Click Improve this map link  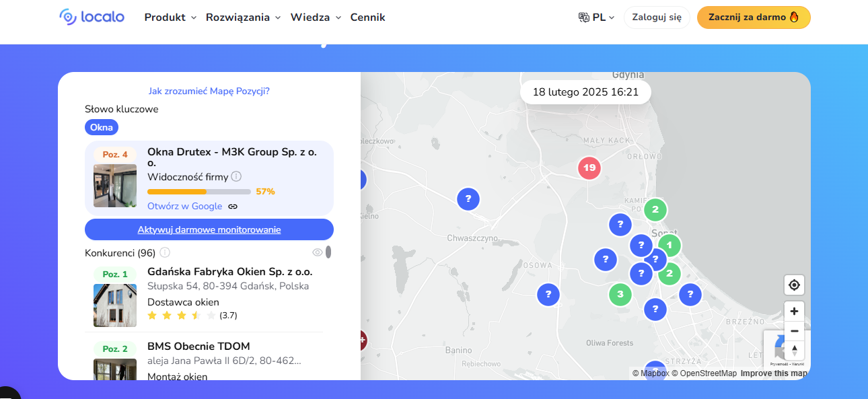coord(774,373)
